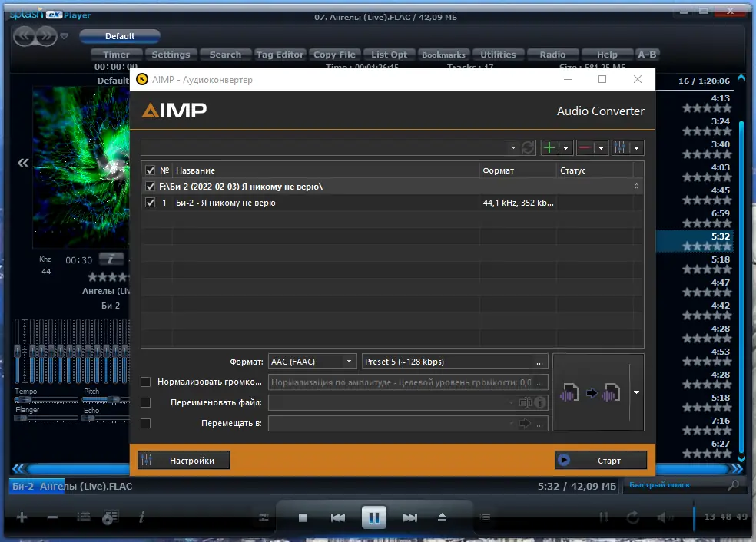
Task: Click the speaker volume icon in Splash Player
Action: point(665,517)
